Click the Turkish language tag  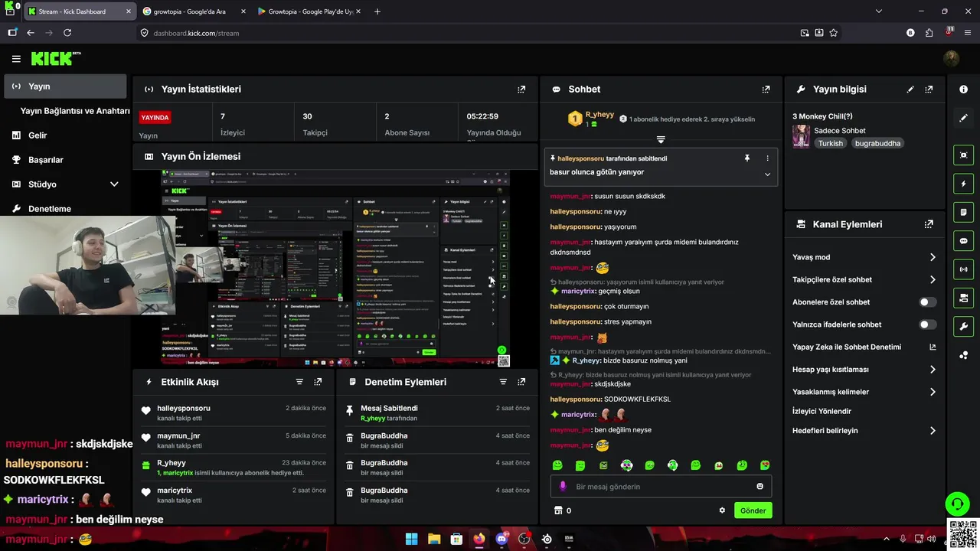click(x=830, y=143)
